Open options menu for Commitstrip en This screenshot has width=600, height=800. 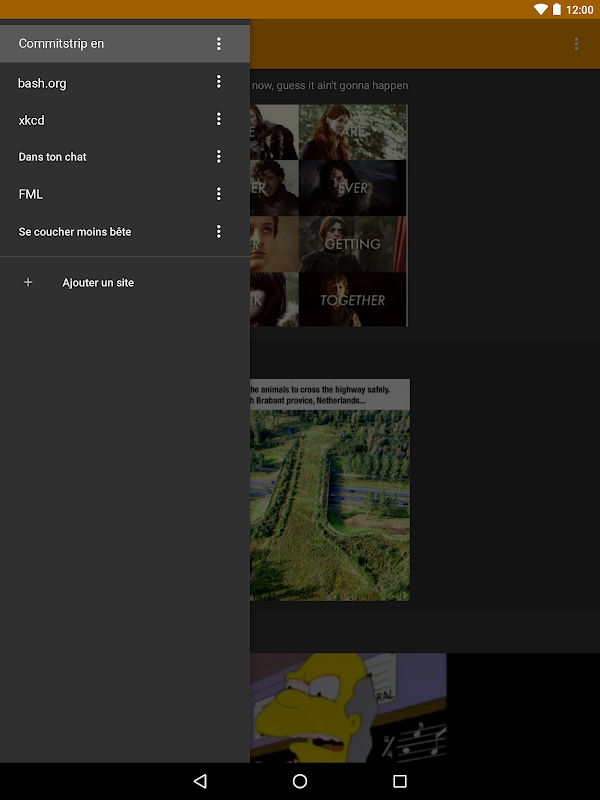[218, 44]
